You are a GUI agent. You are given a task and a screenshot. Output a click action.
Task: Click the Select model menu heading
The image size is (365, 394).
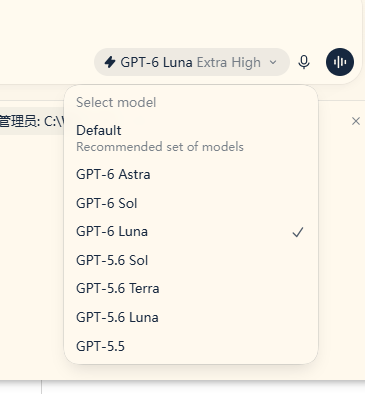coord(116,102)
